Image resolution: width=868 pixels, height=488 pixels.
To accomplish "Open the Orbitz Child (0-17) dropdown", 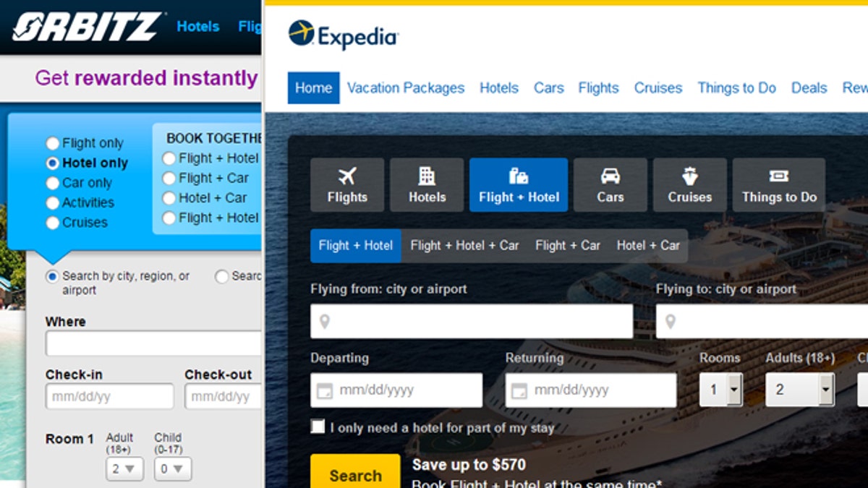I will (173, 469).
